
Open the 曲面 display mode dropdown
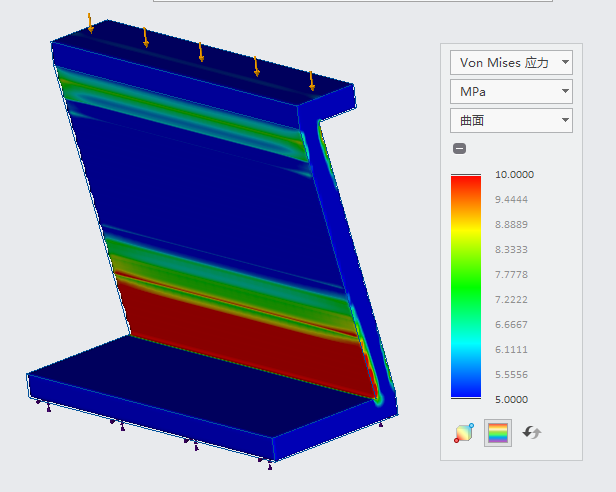tap(511, 121)
